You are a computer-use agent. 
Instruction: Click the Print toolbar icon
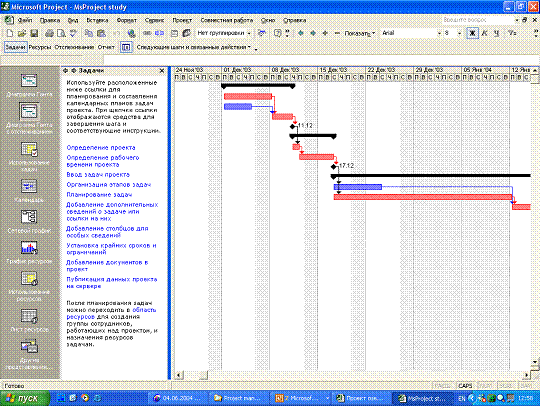pyautogui.click(x=49, y=33)
